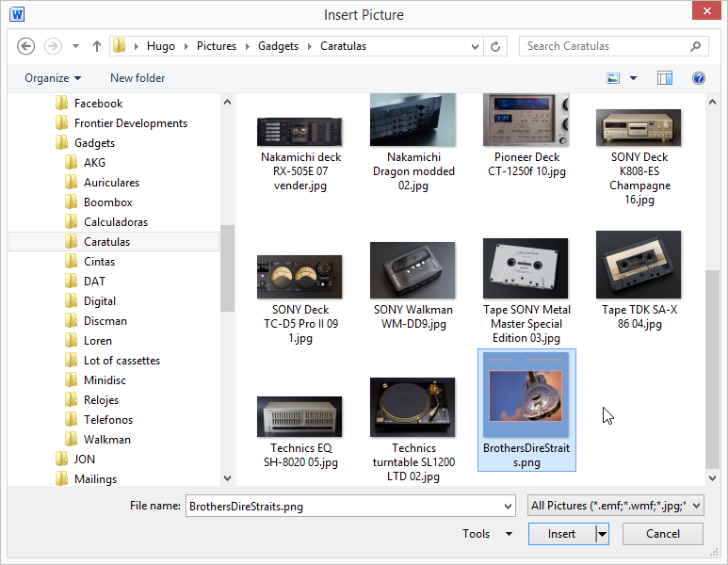Refresh the Caratulas folder view
Image resolution: width=728 pixels, height=565 pixels.
pos(495,46)
